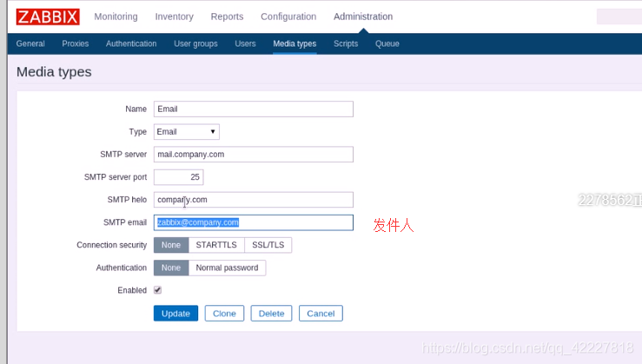Click the SMTP helo field
Screen dimensions: 642x364
pos(254,200)
